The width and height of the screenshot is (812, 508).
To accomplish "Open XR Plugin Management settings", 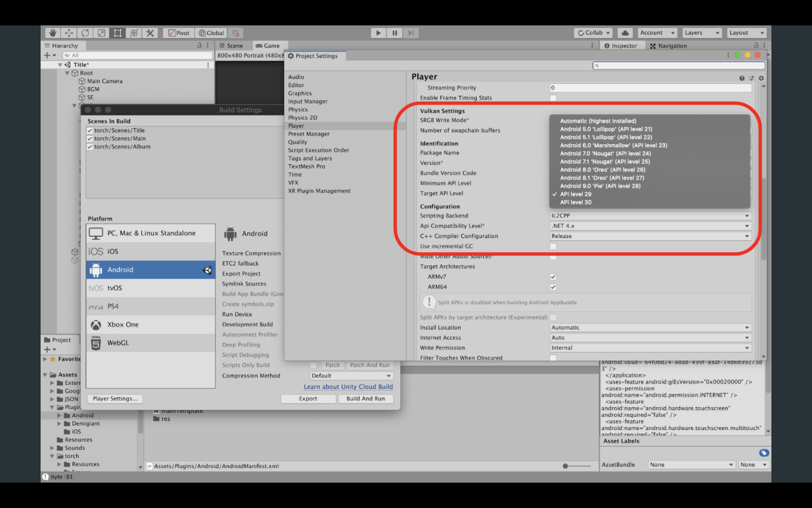I will coord(319,191).
